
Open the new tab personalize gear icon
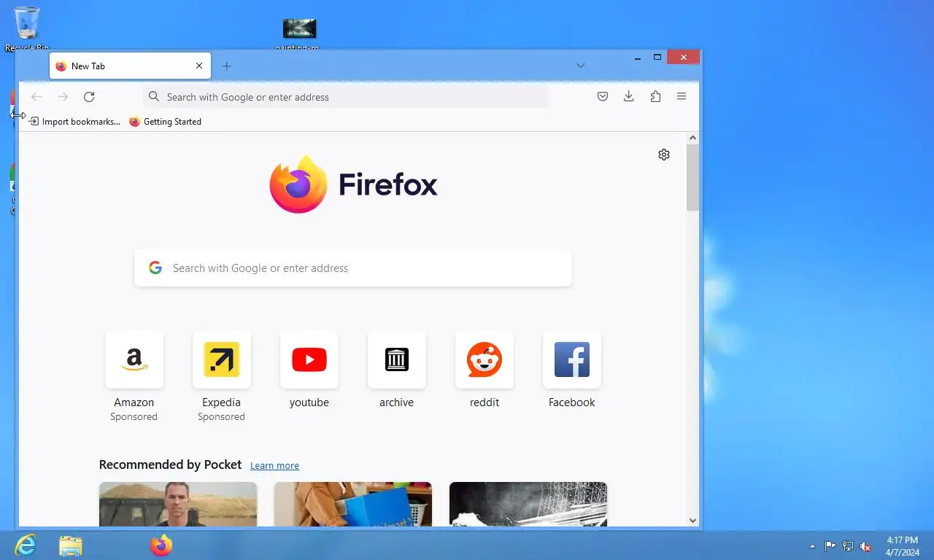[664, 155]
